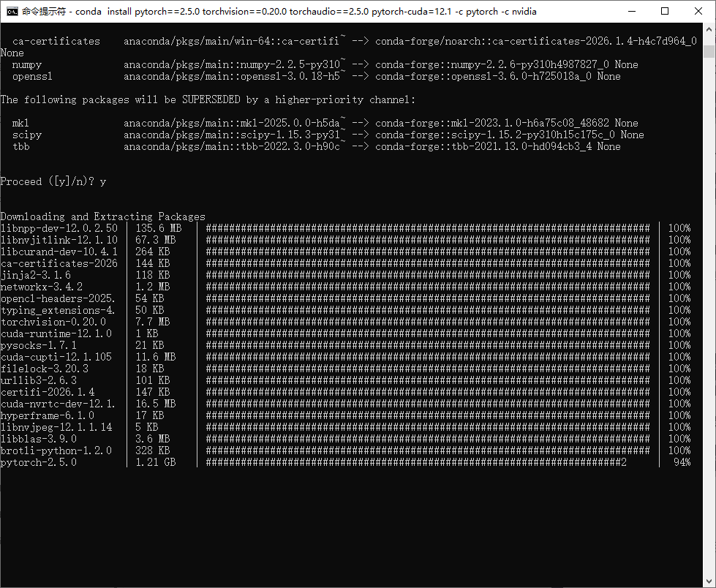Click the 67.3 MB size value
Screen dimensions: 716x588
tap(156, 240)
